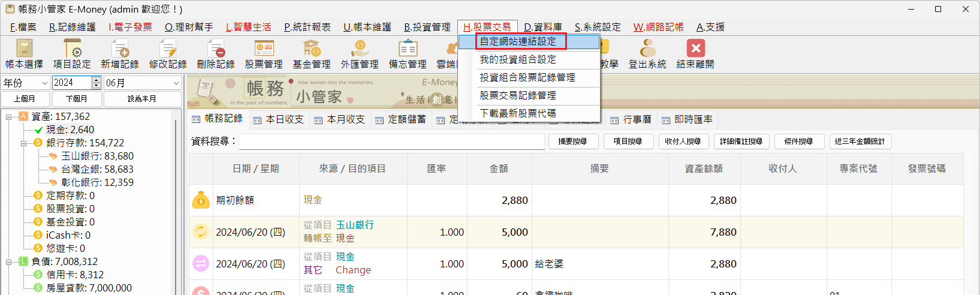The height and width of the screenshot is (295, 980).
Task: Open the 外匯管理 forex management icon
Action: (360, 53)
